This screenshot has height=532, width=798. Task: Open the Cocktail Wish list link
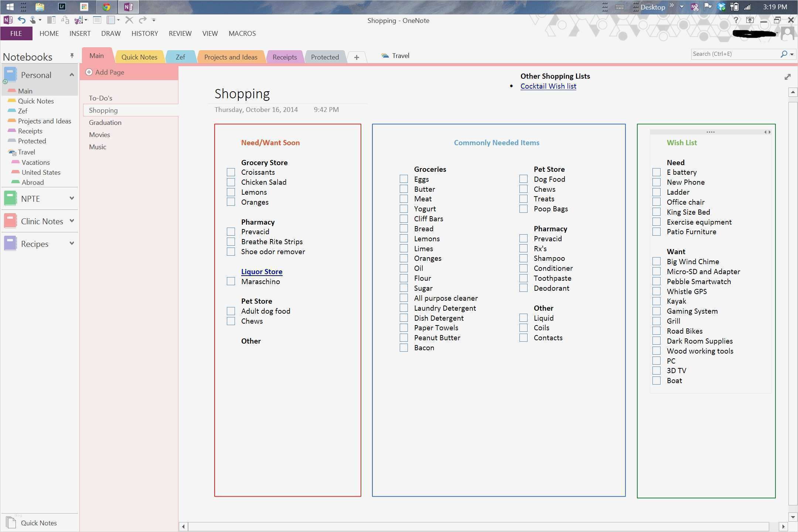pyautogui.click(x=548, y=86)
